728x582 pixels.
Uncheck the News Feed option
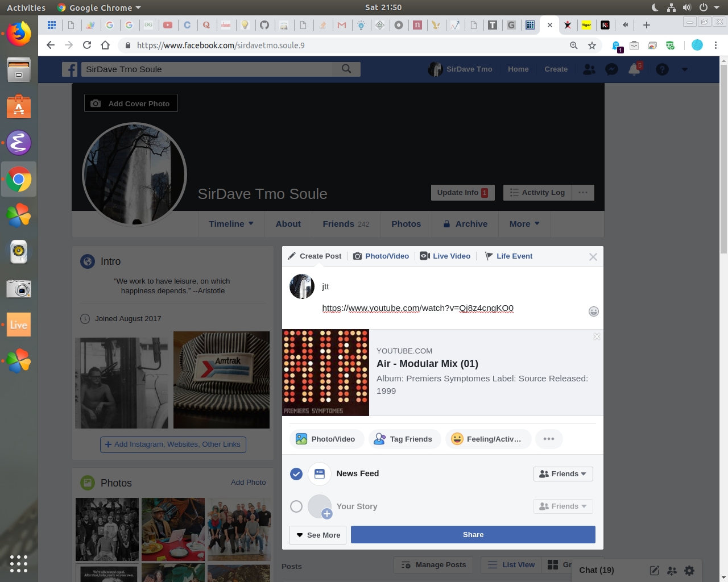[x=296, y=474]
